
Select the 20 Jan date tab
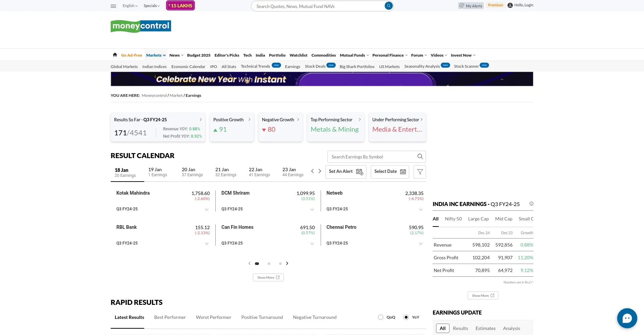coord(192,172)
